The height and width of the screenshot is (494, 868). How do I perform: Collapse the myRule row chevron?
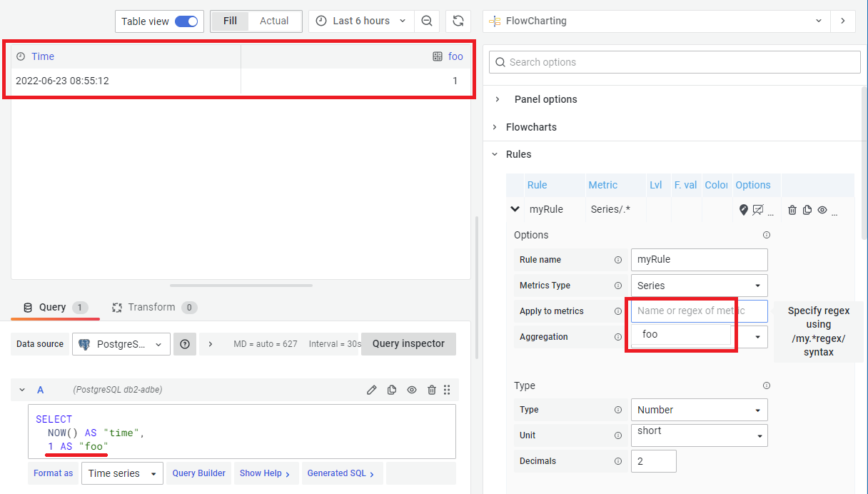pos(515,209)
